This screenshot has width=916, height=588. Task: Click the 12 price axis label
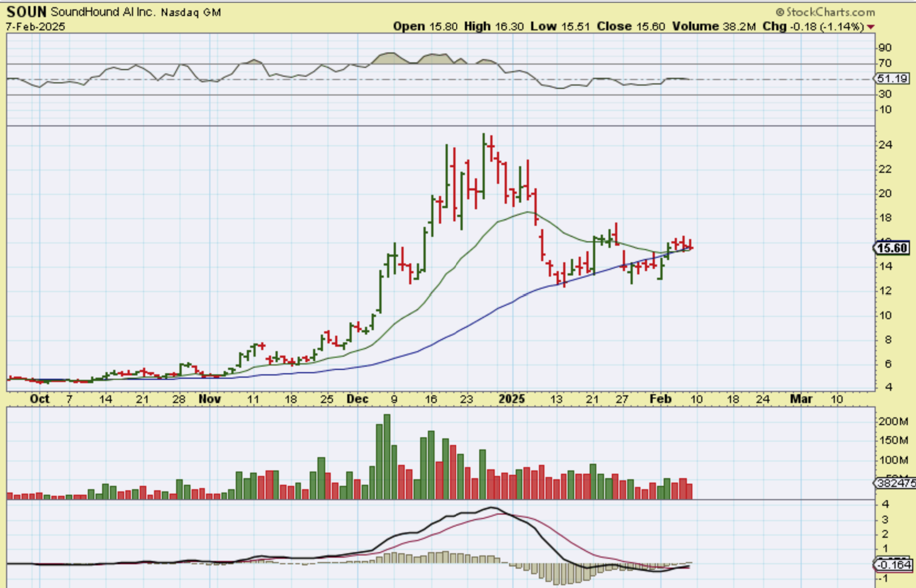tap(885, 290)
